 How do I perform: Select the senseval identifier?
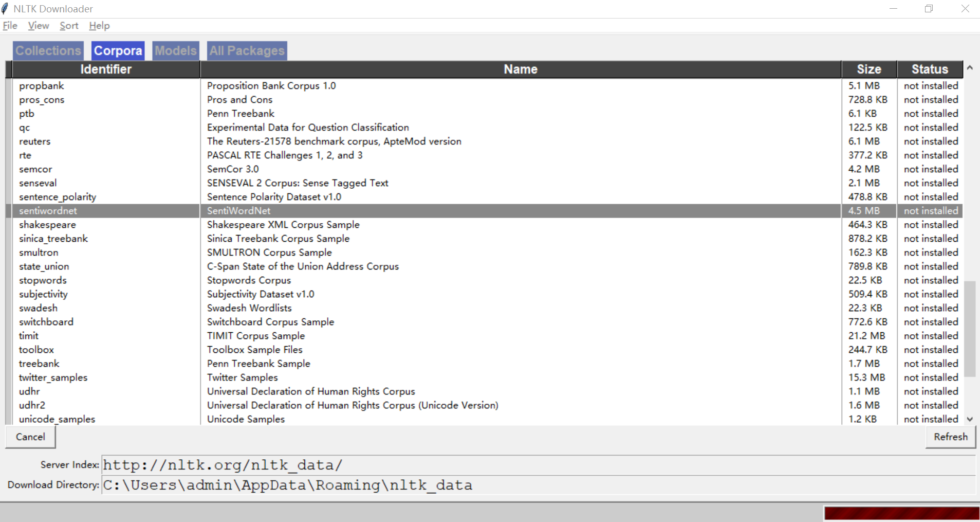[38, 183]
